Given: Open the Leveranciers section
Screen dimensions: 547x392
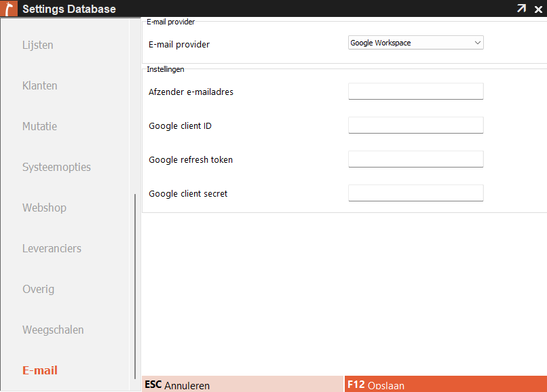Looking at the screenshot, I should pos(52,248).
